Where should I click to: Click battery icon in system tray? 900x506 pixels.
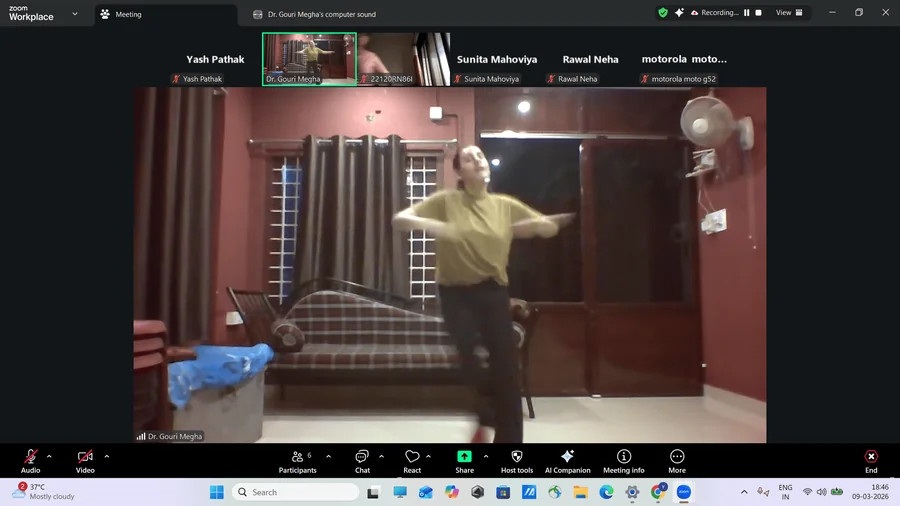tap(837, 492)
